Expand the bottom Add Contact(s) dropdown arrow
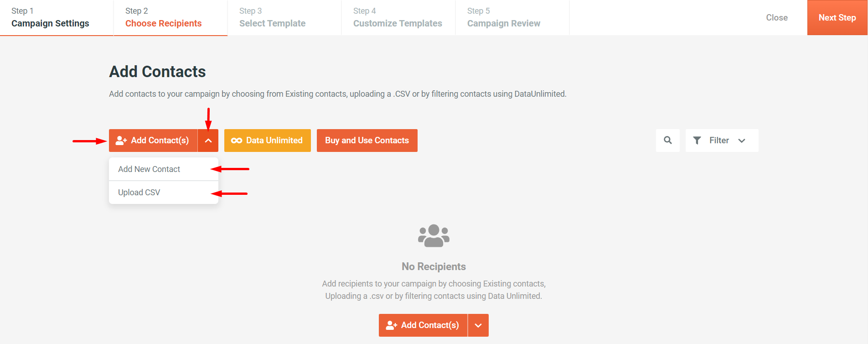The width and height of the screenshot is (868, 344). pyautogui.click(x=478, y=325)
